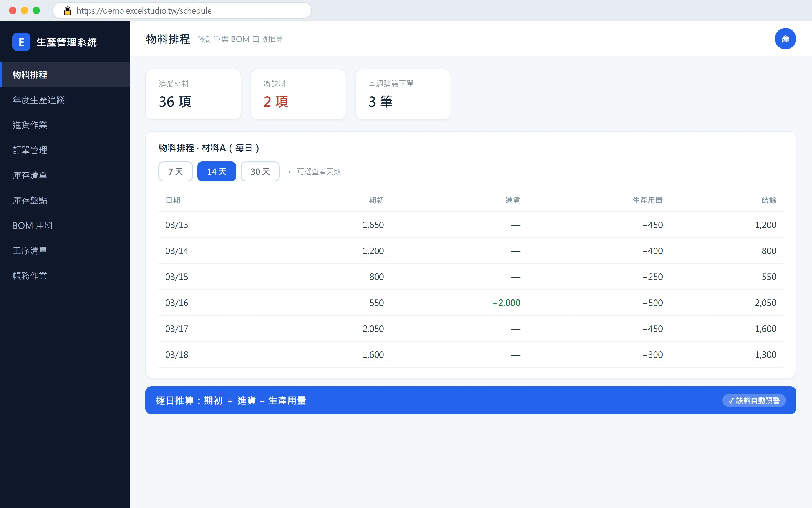Viewport: 812px width, 508px height.
Task: Click the 結餘 column header
Action: coord(769,200)
